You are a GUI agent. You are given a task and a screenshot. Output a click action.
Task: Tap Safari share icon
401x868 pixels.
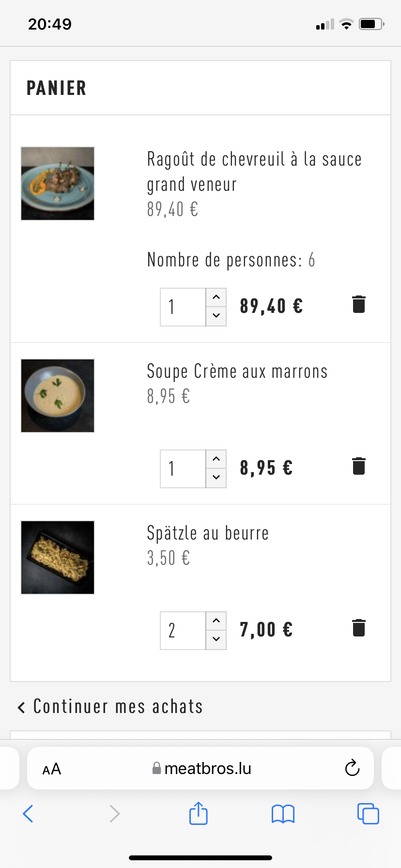pos(199,813)
